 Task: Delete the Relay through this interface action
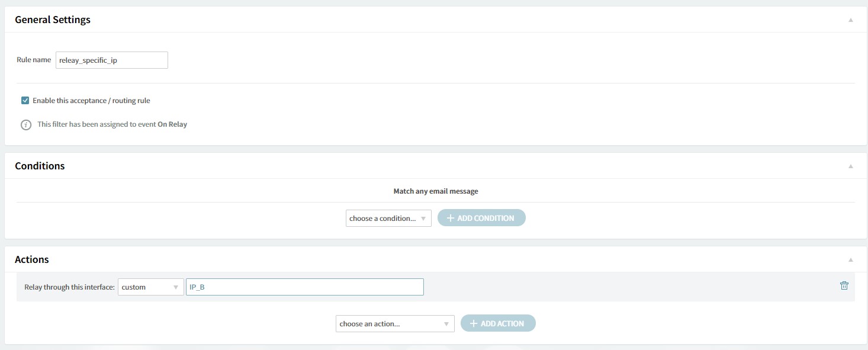pos(844,285)
